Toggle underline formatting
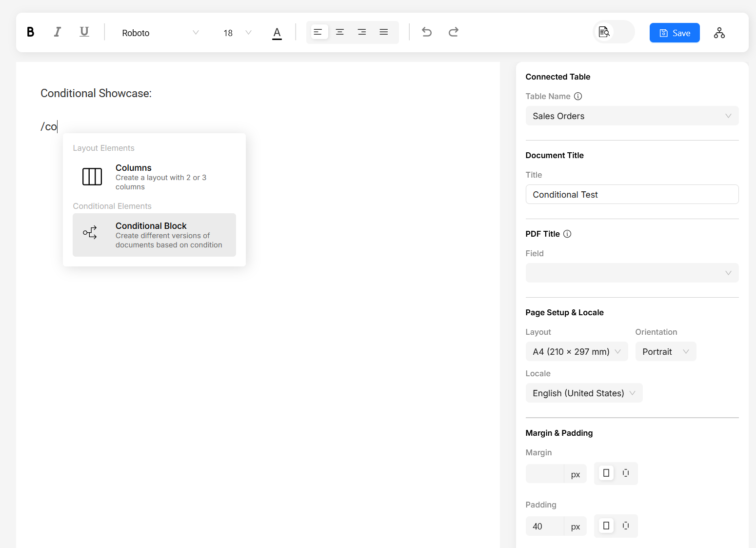The width and height of the screenshot is (756, 548). pyautogui.click(x=84, y=32)
